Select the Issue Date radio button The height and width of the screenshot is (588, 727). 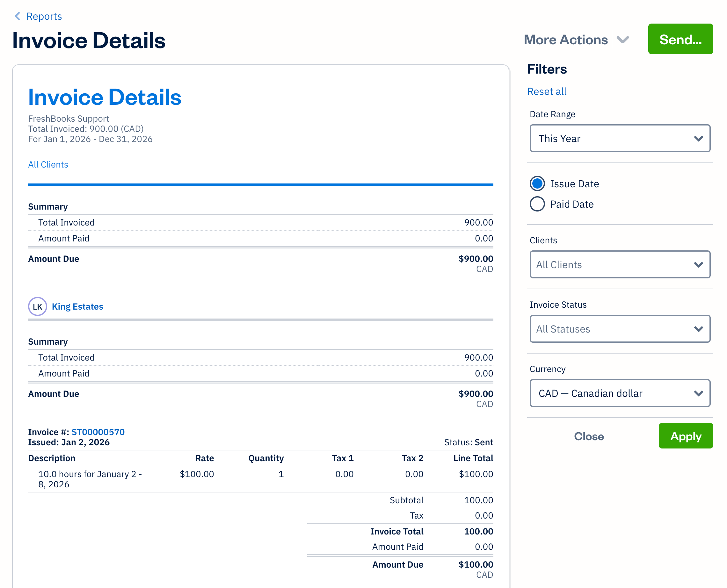coord(537,183)
